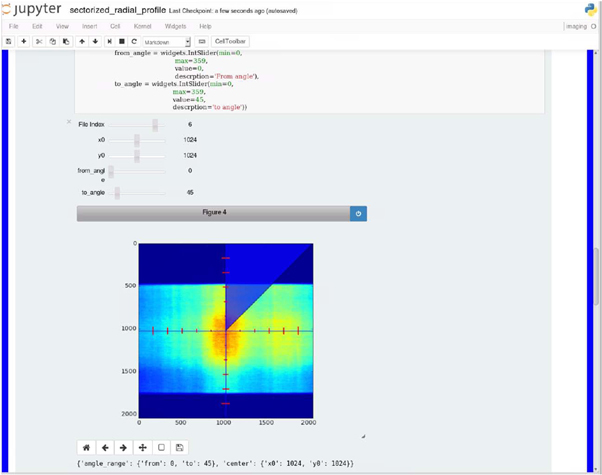Click the output text with angle_range
Screen dimensions: 602x475
point(215,463)
